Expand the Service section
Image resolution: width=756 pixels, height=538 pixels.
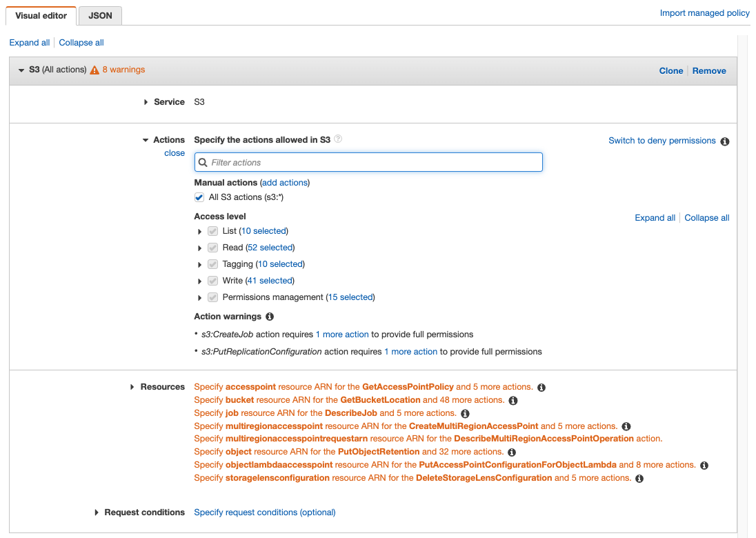click(146, 101)
